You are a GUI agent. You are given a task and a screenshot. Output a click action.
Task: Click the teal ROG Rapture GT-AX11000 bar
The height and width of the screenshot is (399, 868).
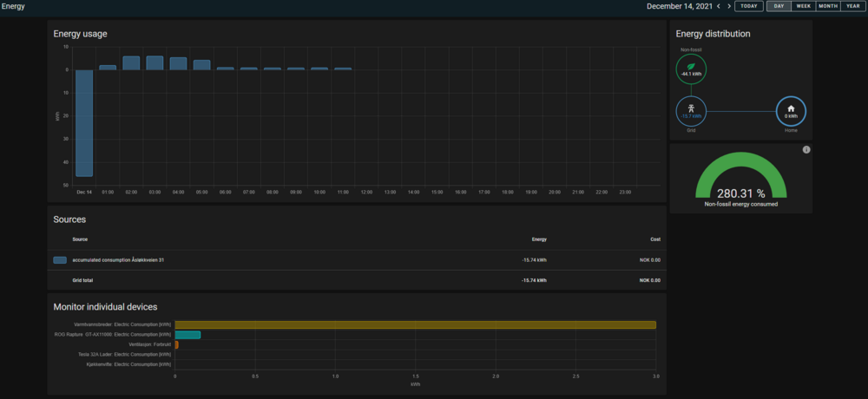187,335
